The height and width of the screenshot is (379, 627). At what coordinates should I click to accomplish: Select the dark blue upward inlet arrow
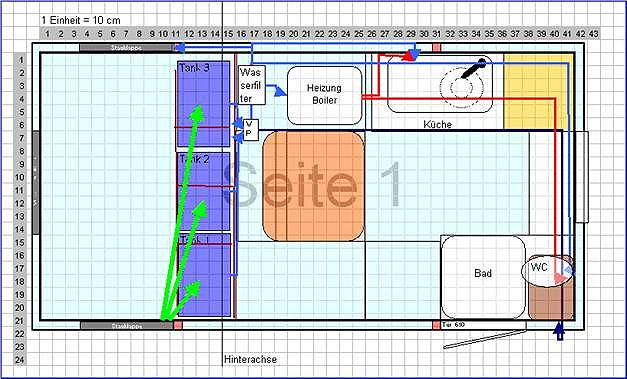(x=560, y=332)
